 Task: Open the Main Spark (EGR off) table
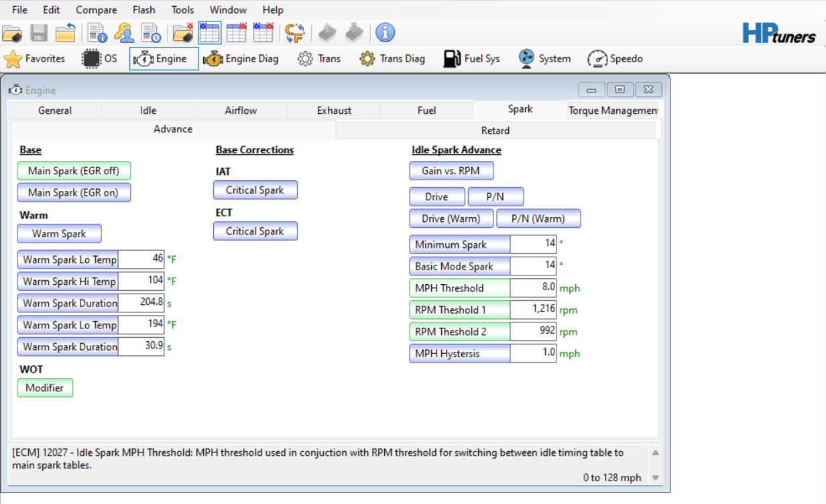pyautogui.click(x=74, y=171)
